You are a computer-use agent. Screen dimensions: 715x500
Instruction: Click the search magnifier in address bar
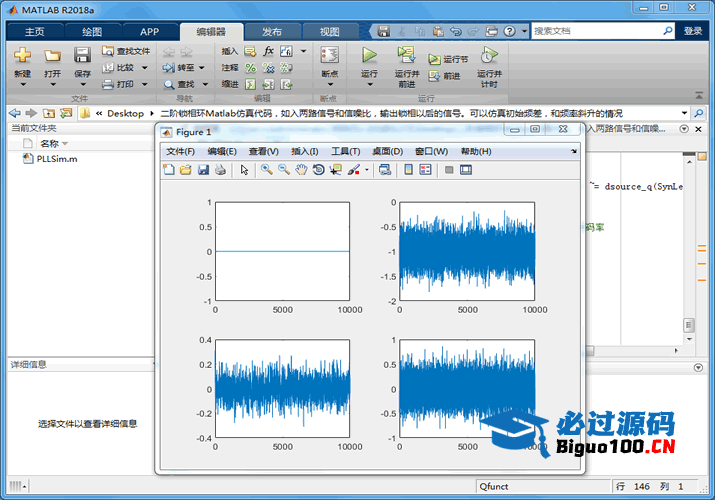698,113
